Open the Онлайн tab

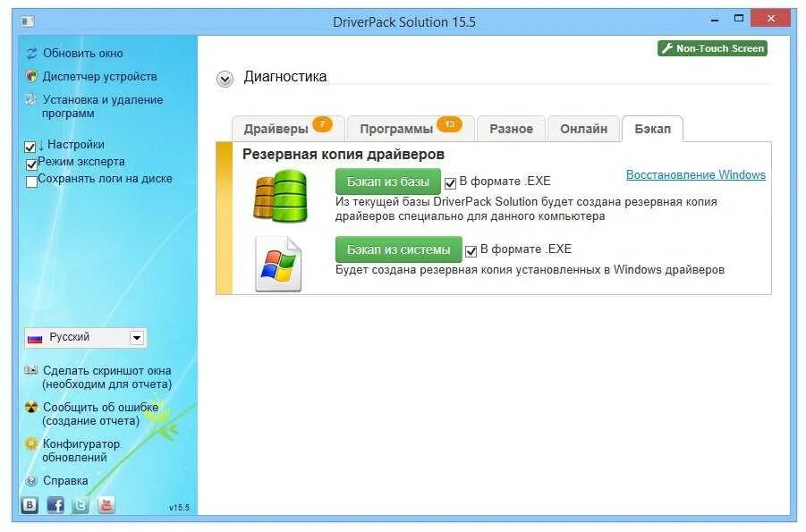pyautogui.click(x=583, y=129)
